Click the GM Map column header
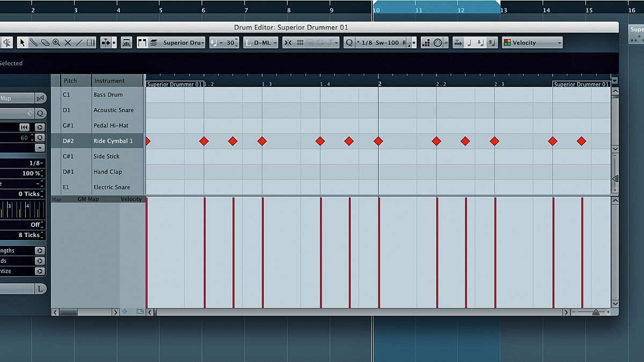This screenshot has height=362, width=644. [x=88, y=199]
